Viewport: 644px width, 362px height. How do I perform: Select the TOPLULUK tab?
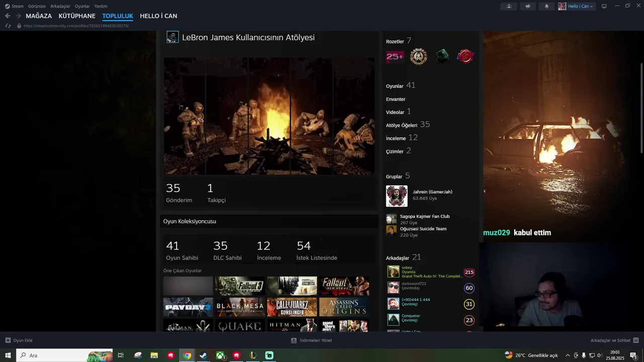(x=118, y=16)
